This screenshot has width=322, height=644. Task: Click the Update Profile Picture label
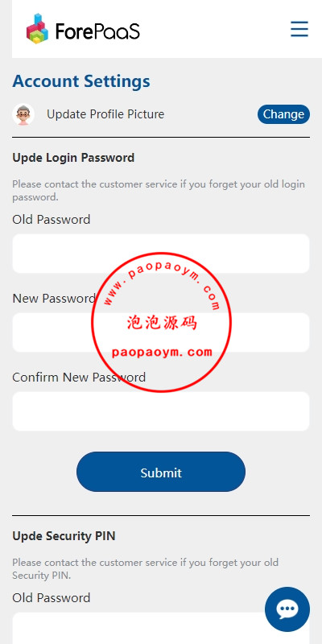click(x=105, y=114)
